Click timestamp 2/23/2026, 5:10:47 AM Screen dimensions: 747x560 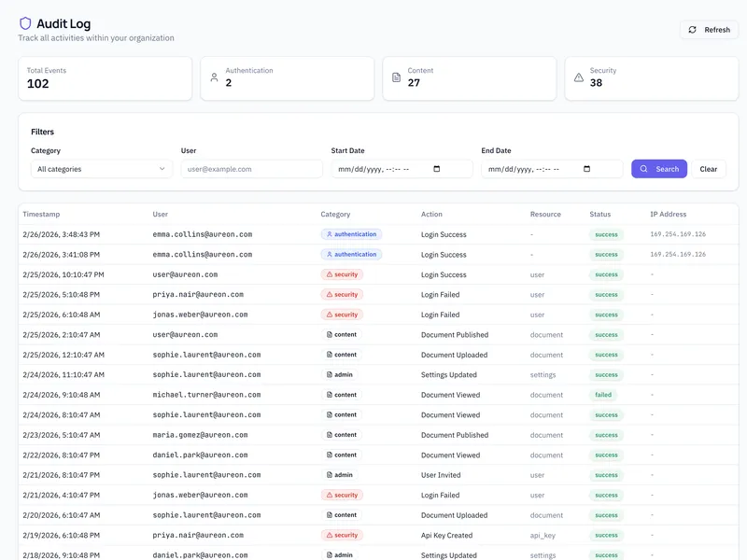[x=62, y=435]
